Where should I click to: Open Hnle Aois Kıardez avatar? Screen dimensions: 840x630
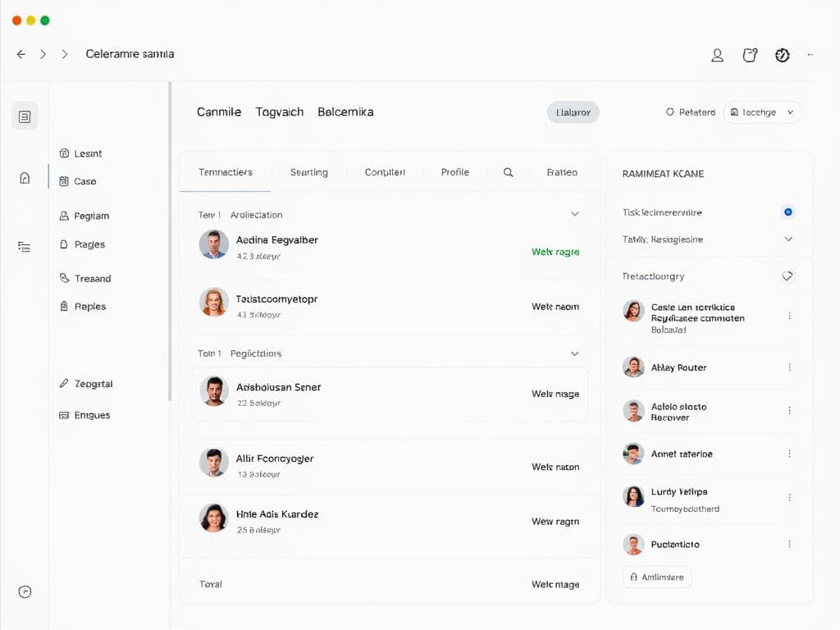point(214,518)
